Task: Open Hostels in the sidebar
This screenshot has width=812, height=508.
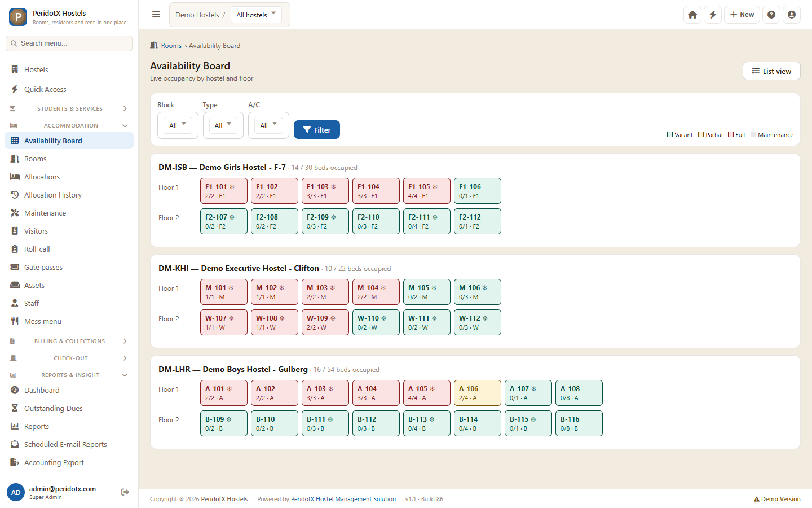Action: (69, 69)
